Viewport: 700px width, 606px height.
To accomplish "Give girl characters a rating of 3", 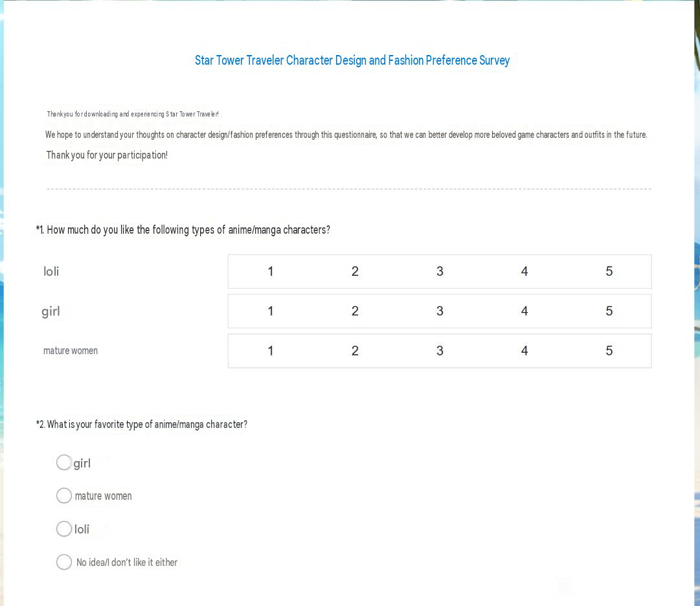I will coord(440,311).
